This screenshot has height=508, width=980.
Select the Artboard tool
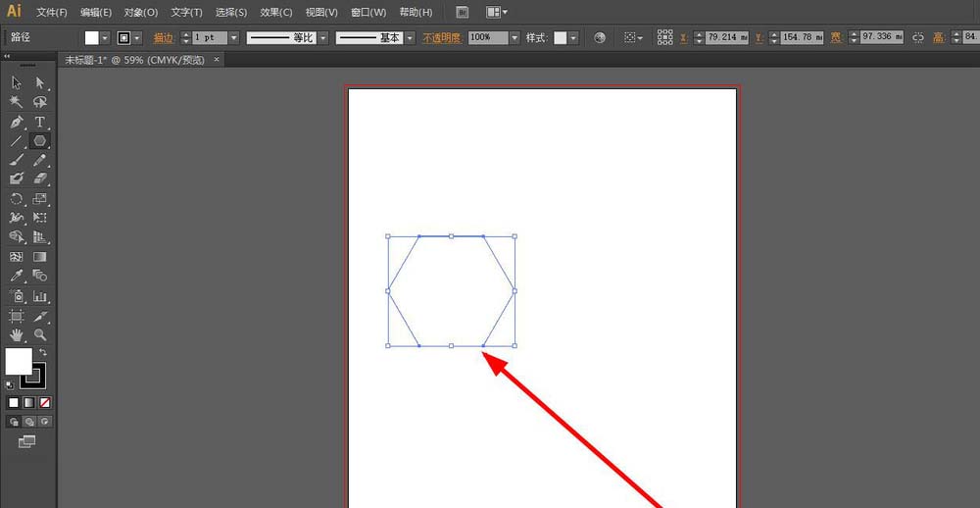[17, 316]
